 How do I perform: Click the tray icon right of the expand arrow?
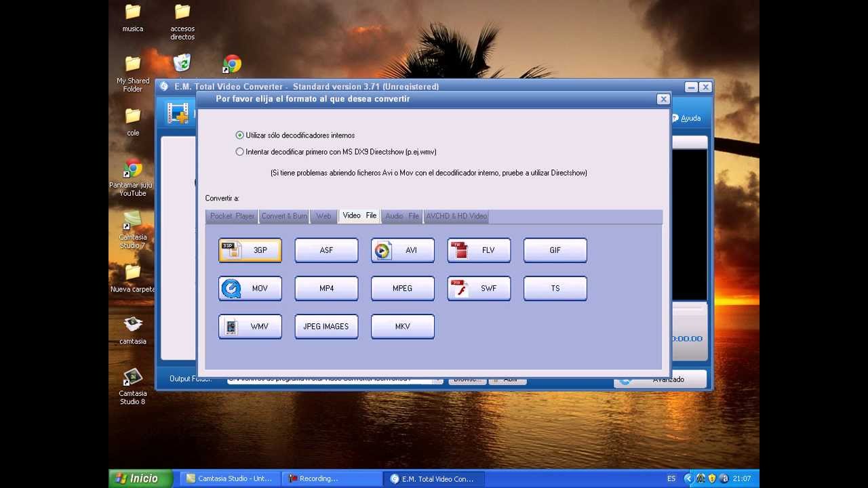coord(701,479)
